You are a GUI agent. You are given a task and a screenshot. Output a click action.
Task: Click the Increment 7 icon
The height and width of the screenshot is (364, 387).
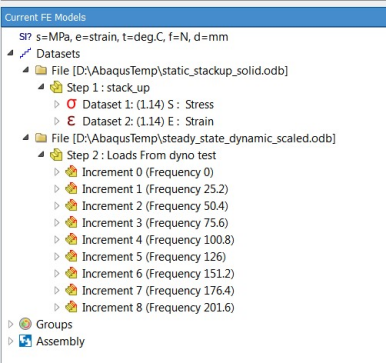click(71, 290)
